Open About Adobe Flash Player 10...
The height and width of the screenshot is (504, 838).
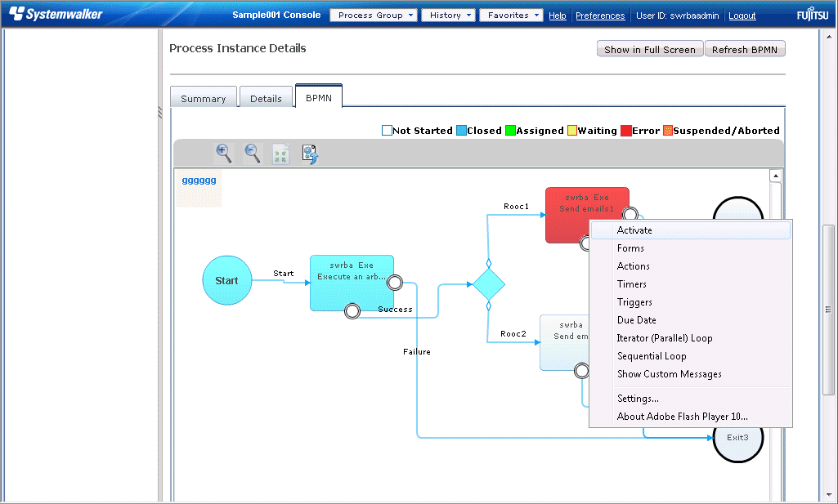(x=691, y=417)
